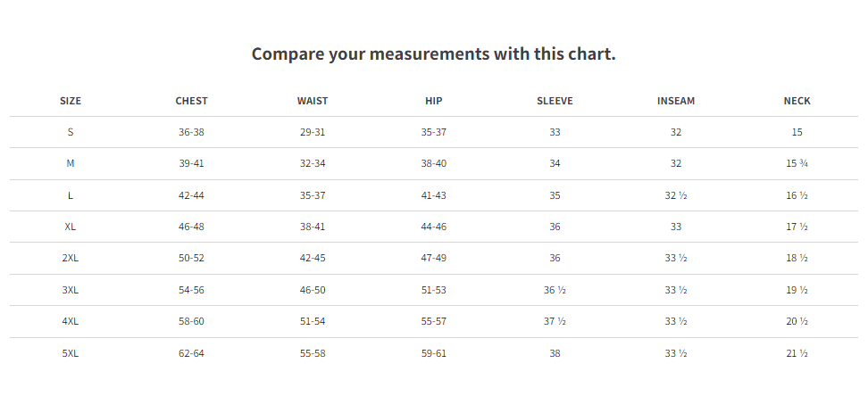This screenshot has height=413, width=868.
Task: Select the 62-64 chest value for 5XL
Action: click(191, 353)
